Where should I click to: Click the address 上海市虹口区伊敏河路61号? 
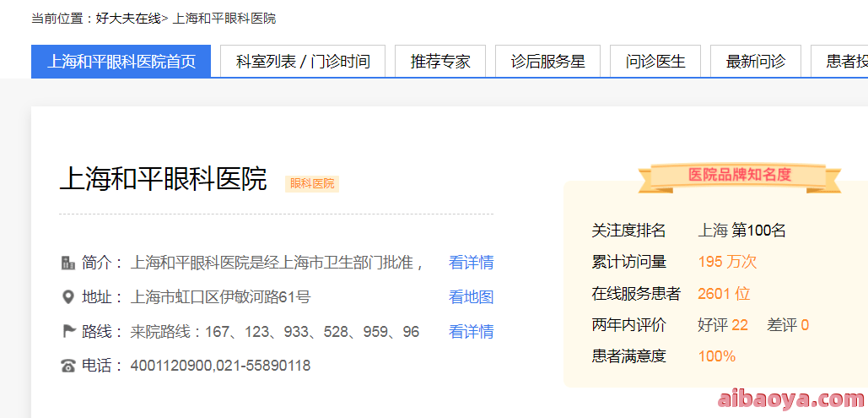220,297
